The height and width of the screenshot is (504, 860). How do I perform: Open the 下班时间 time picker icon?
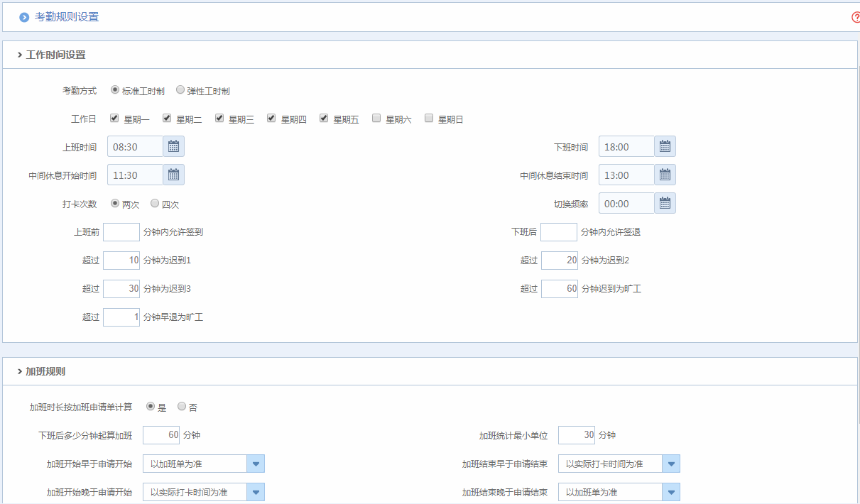tap(665, 146)
